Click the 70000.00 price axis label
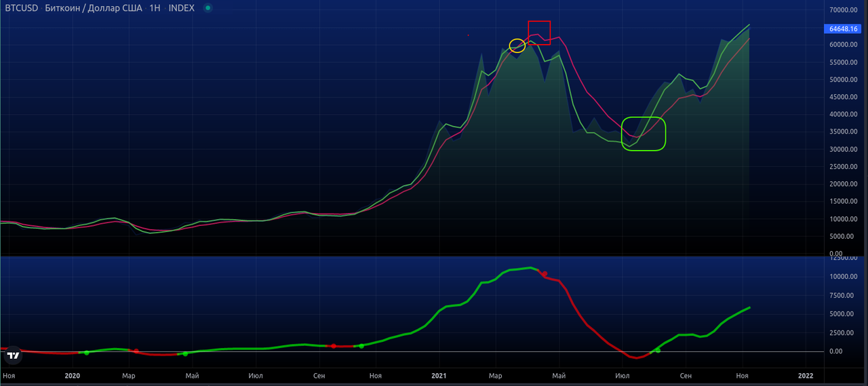This screenshot has height=386, width=868. 844,10
